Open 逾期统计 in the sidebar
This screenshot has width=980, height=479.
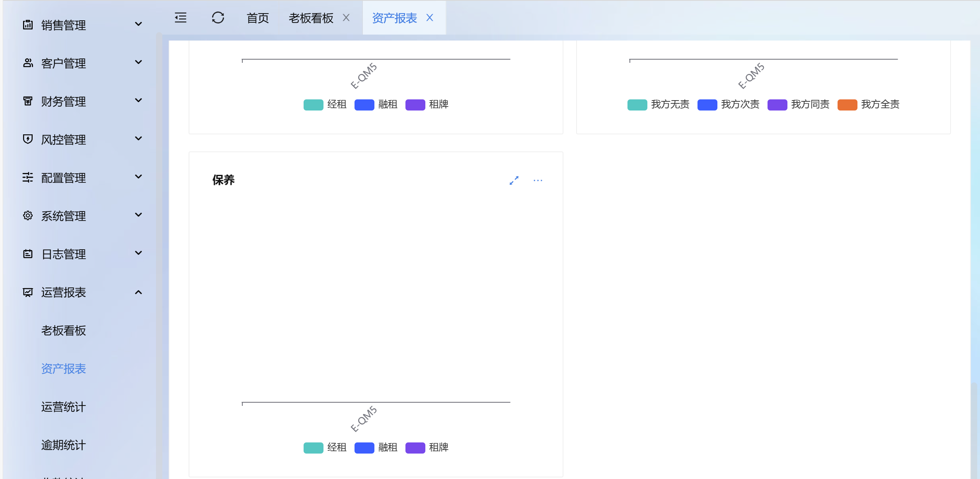[63, 445]
